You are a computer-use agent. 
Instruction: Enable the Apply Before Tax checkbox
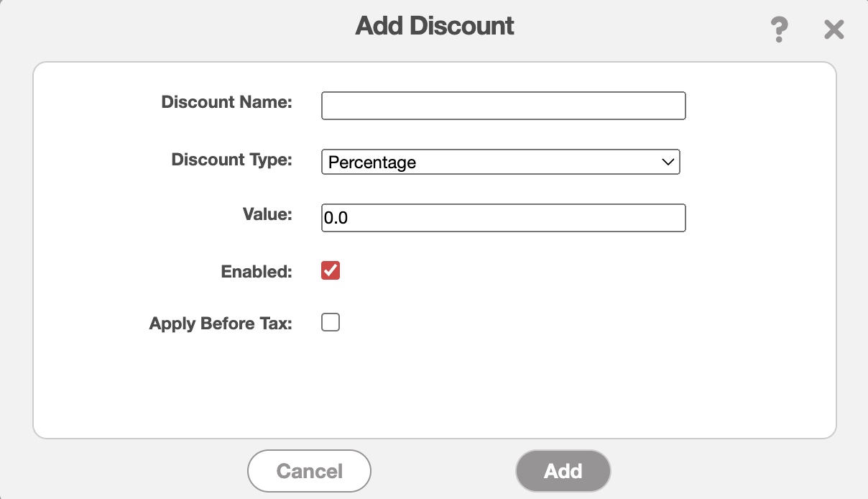[x=331, y=323]
